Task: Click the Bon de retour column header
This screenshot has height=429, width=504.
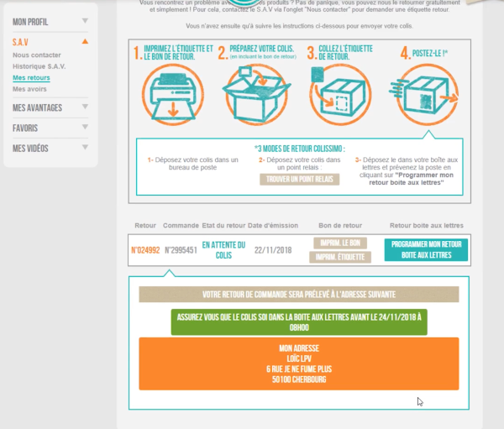Action: pos(340,226)
